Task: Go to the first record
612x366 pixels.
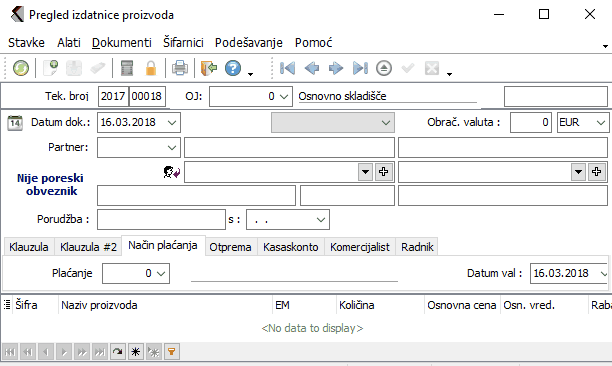Action: [287, 68]
